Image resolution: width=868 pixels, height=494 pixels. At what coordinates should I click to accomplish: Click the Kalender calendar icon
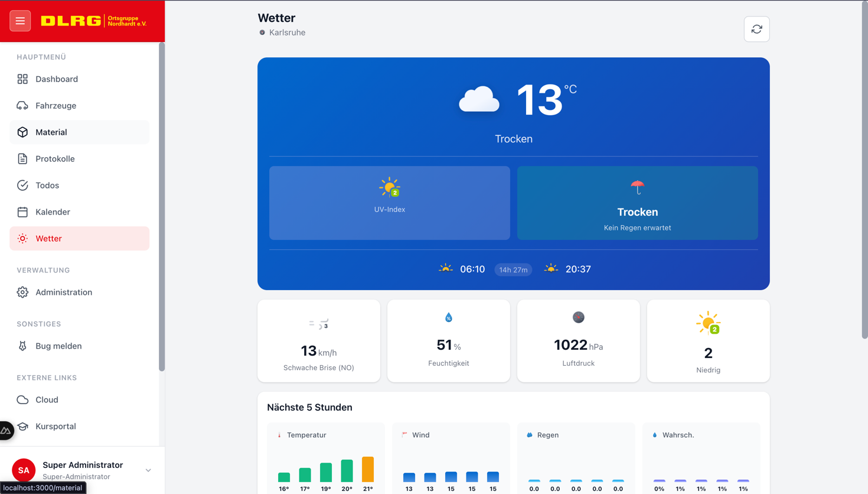(x=22, y=212)
